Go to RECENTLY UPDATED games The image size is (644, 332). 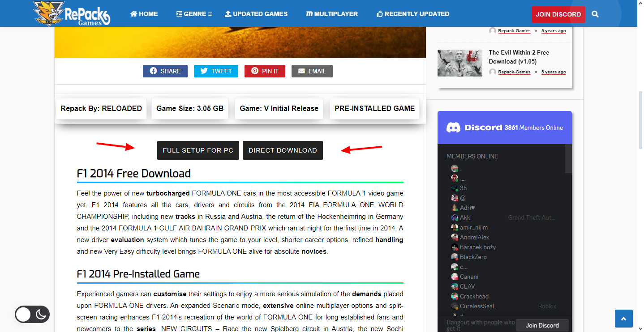(x=412, y=13)
